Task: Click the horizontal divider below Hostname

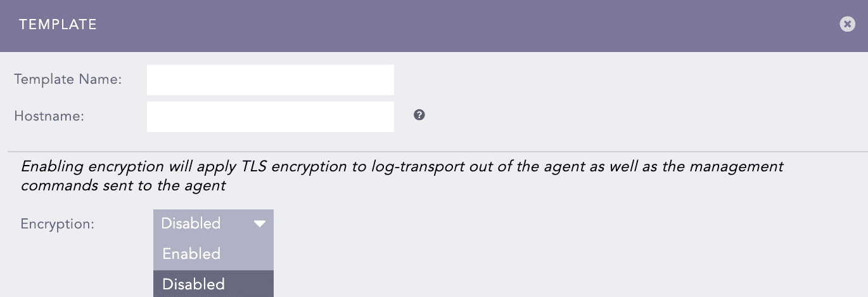Action: pyautogui.click(x=437, y=152)
